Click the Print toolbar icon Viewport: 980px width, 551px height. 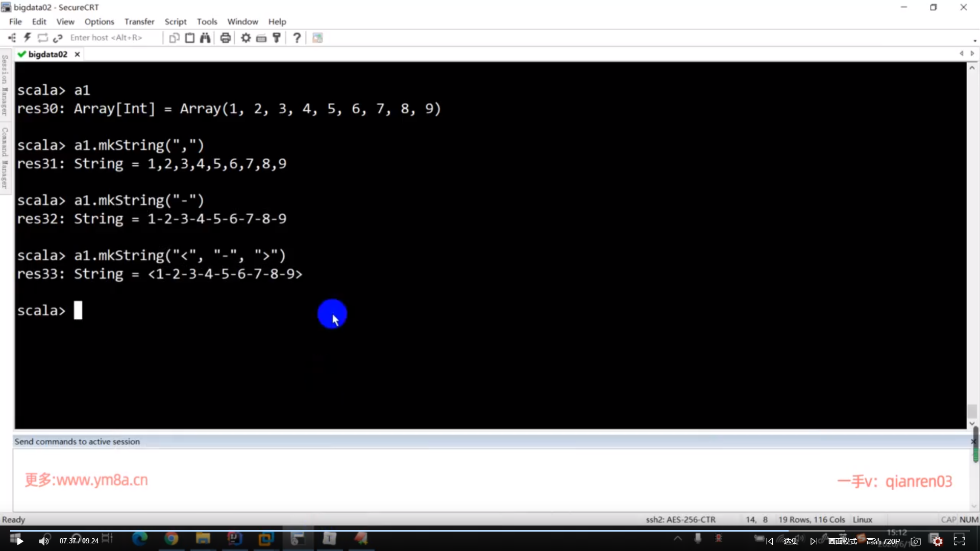click(225, 38)
